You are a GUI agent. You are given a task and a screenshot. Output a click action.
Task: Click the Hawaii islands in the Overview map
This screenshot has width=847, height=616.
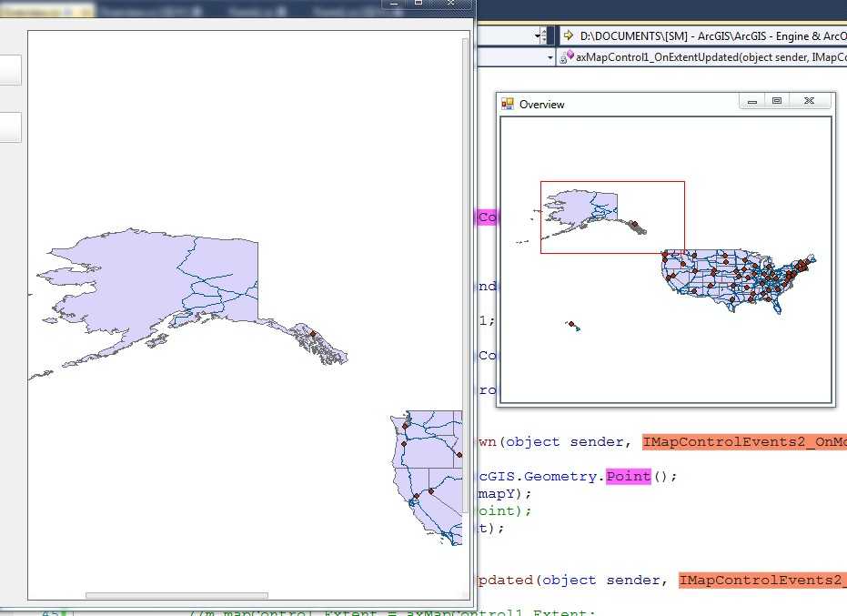[573, 326]
